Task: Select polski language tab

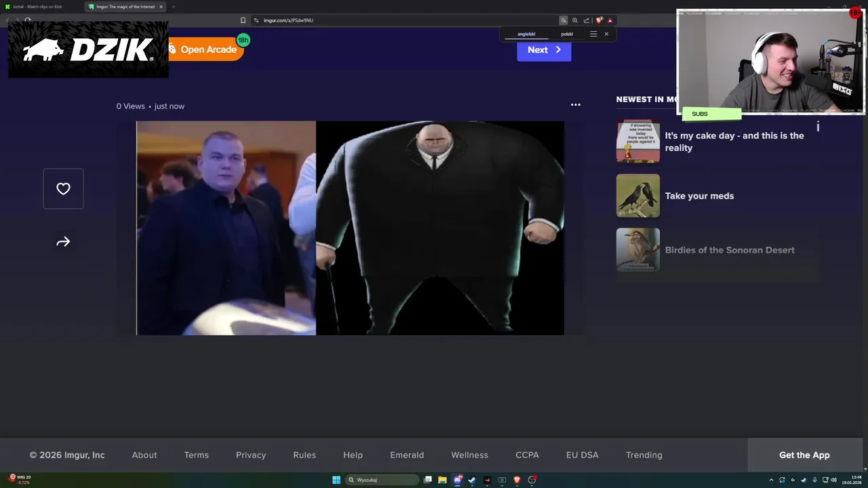Action: (567, 34)
